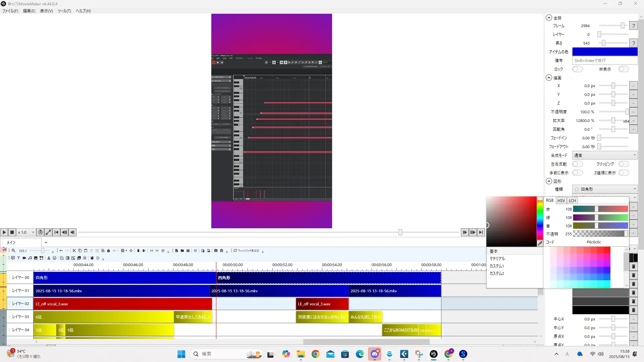This screenshot has height=362, width=644.
Task: Select マテリアル in palette list
Action: point(497,258)
